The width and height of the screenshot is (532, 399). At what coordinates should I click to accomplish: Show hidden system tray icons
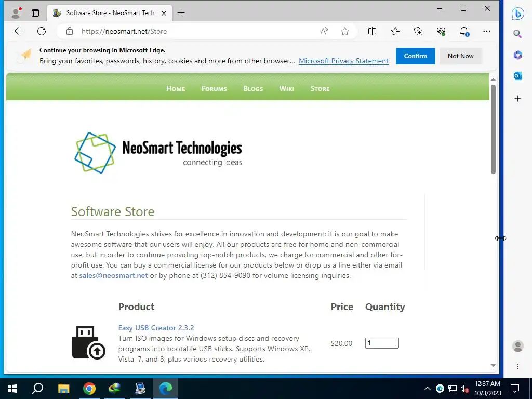(428, 389)
